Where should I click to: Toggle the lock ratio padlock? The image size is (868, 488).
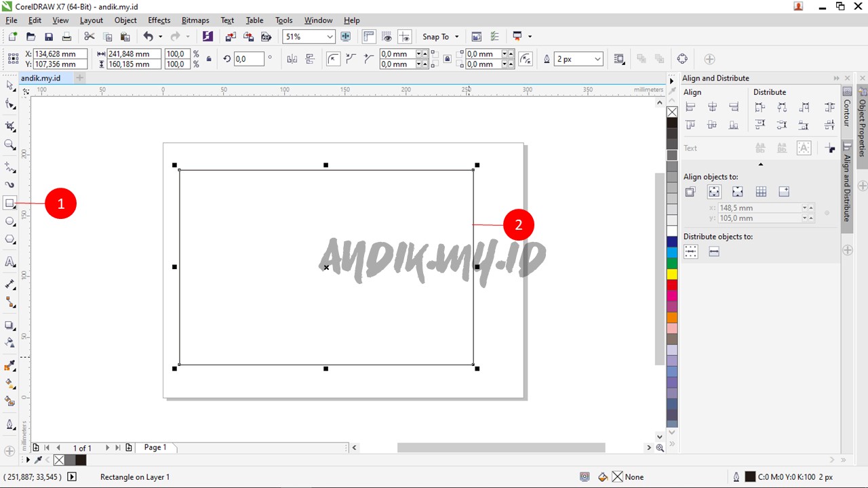pyautogui.click(x=209, y=59)
